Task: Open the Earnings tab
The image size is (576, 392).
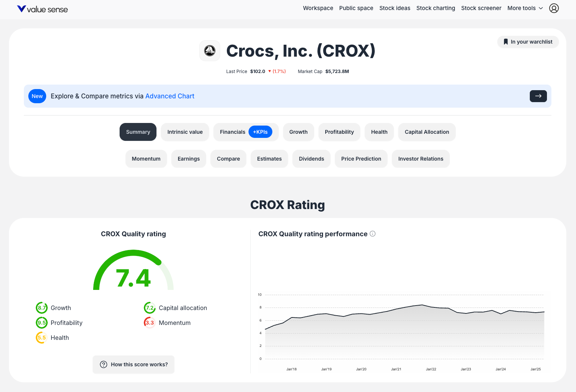Action: click(x=189, y=159)
